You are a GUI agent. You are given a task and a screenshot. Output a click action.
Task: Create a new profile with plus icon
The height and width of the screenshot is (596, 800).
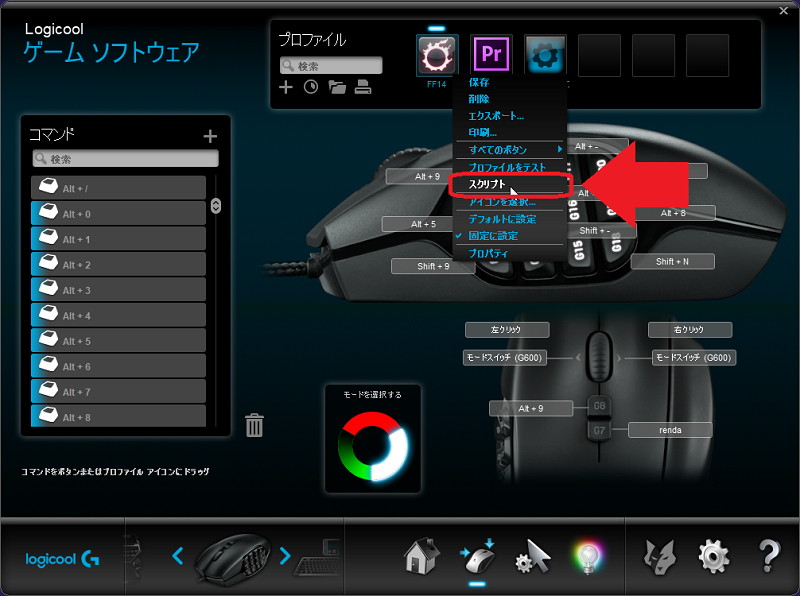tap(286, 87)
